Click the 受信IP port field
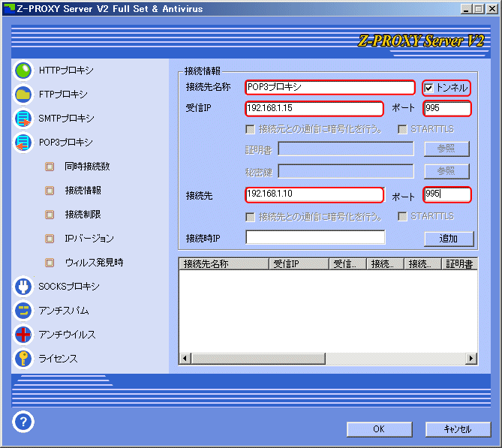The image size is (502, 448). coord(447,108)
